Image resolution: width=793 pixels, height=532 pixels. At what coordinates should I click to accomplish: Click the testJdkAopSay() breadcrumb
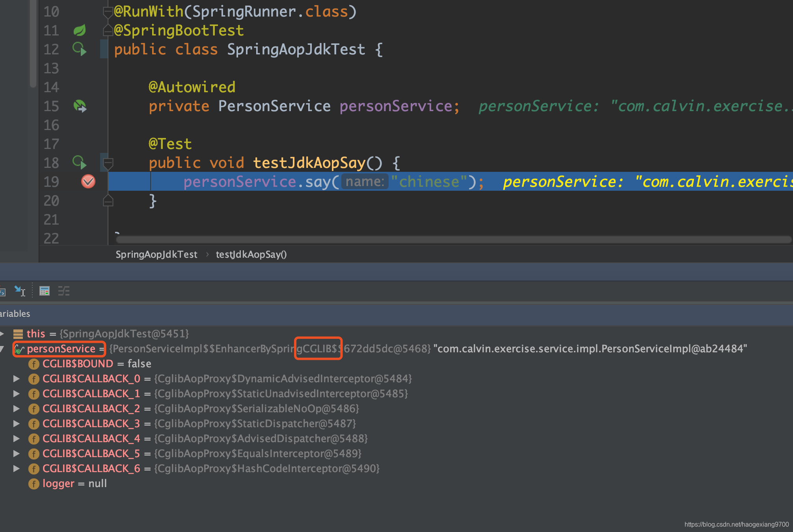pyautogui.click(x=251, y=255)
